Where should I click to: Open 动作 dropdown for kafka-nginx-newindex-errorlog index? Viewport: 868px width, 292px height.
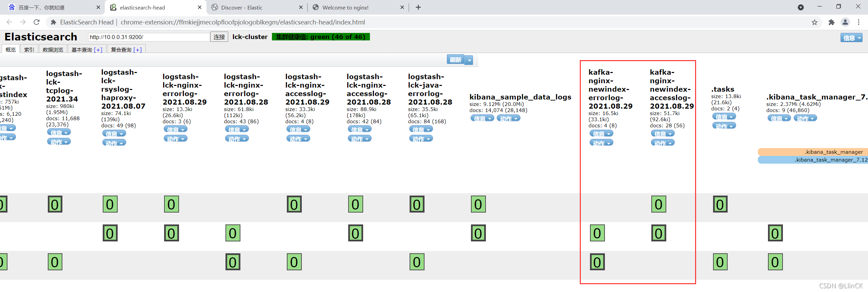coord(601,143)
